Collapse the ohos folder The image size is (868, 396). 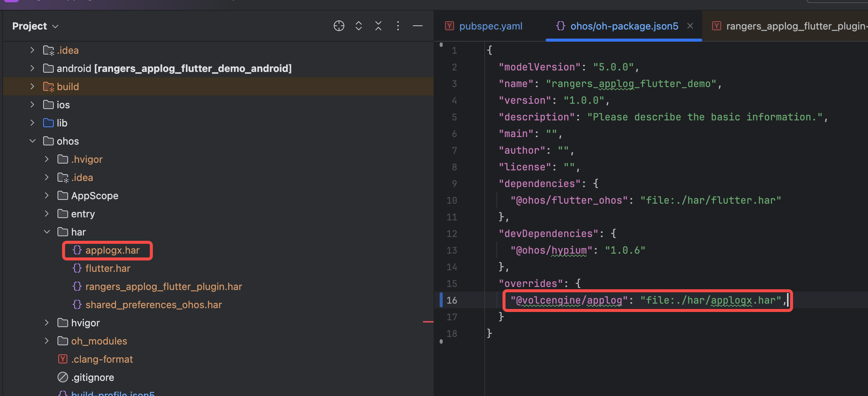click(x=32, y=141)
